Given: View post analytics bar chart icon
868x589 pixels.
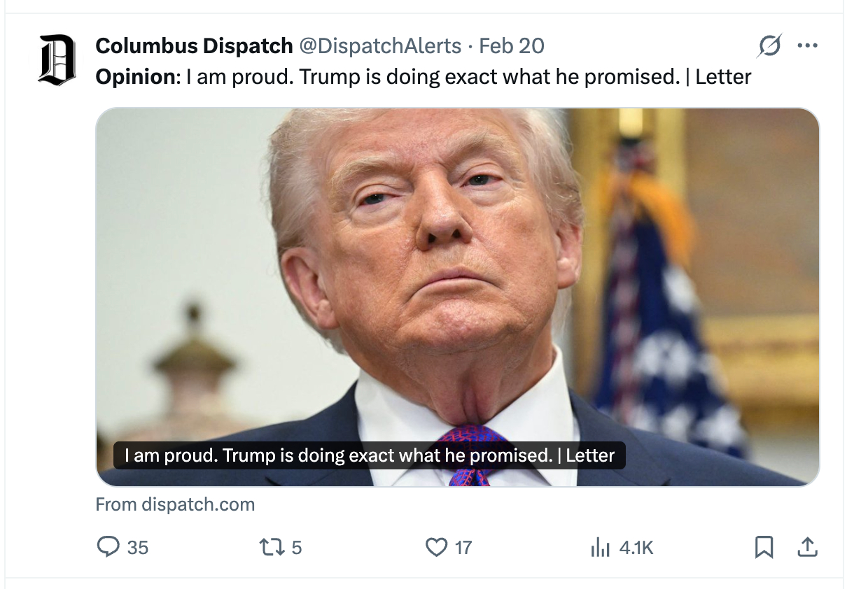Looking at the screenshot, I should (x=600, y=547).
